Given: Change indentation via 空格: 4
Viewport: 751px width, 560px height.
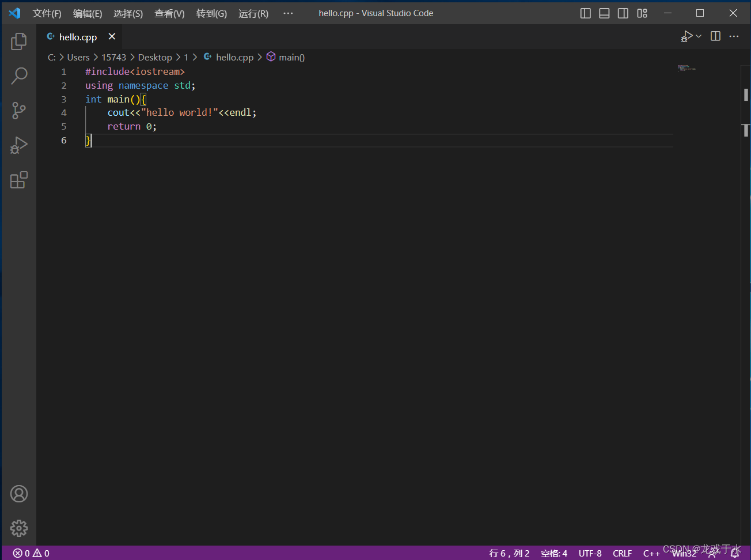Looking at the screenshot, I should point(554,553).
